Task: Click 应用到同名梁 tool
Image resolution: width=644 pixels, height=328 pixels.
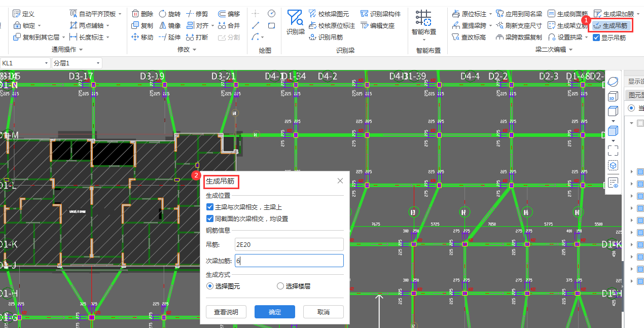Action: (519, 14)
